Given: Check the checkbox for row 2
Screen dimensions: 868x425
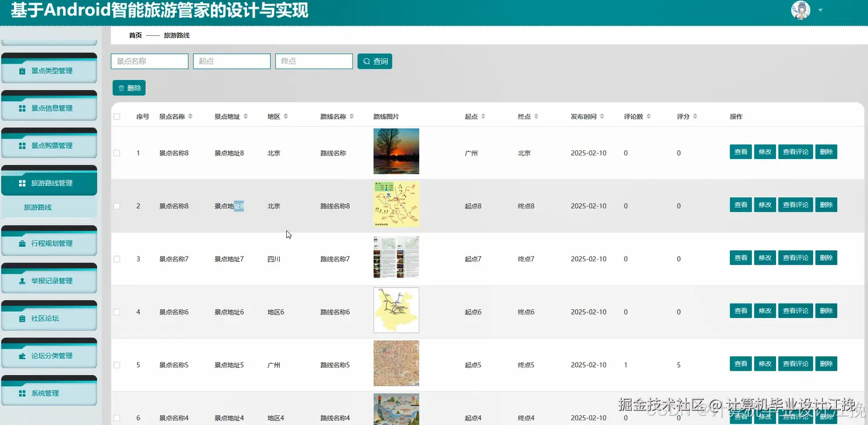Looking at the screenshot, I should 116,205.
